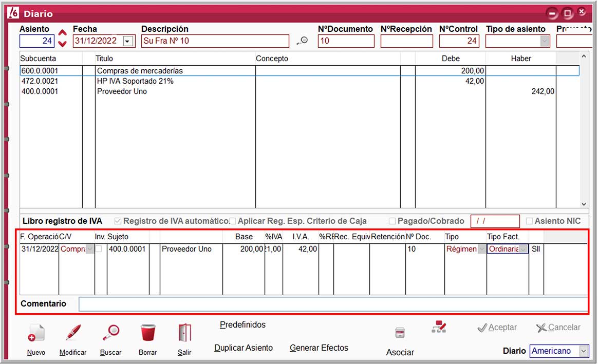Click Duplicar Asiento

coord(244,348)
